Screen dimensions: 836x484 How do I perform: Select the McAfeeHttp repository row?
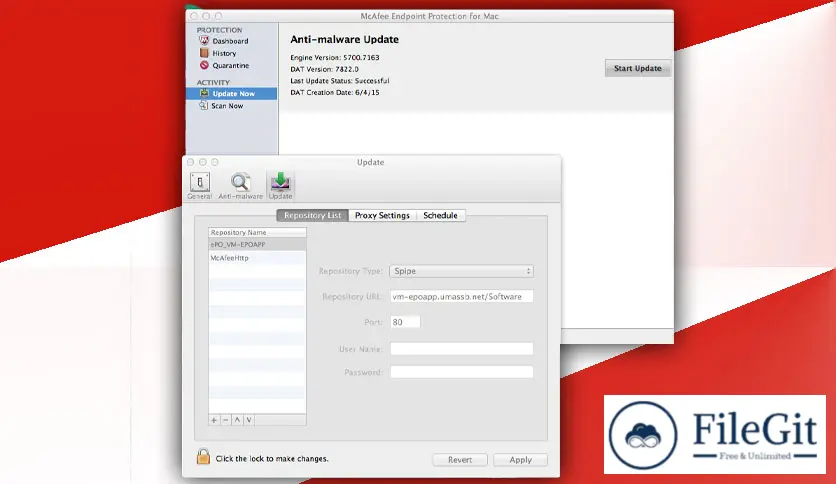pos(258,258)
